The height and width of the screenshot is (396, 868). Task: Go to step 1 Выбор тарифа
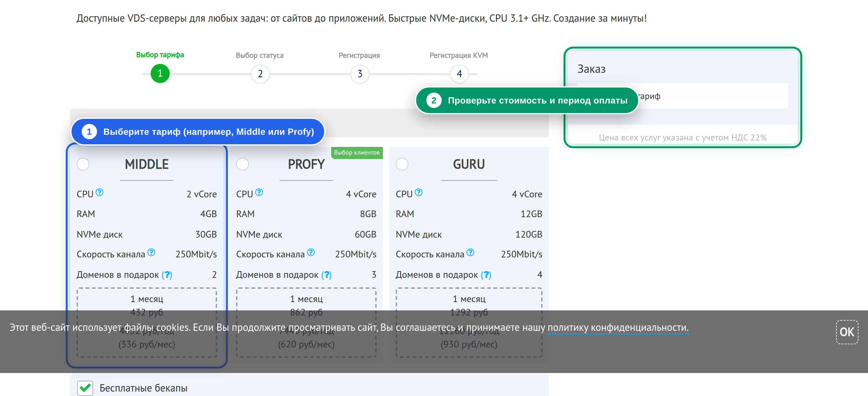coord(160,73)
